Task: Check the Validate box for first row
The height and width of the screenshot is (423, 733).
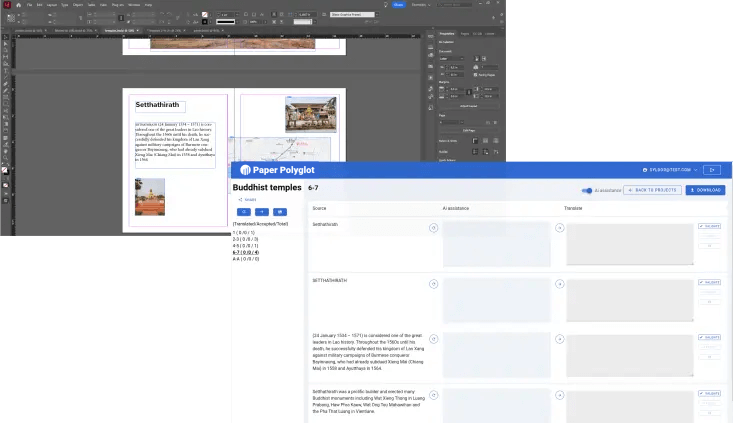Action: (709, 227)
